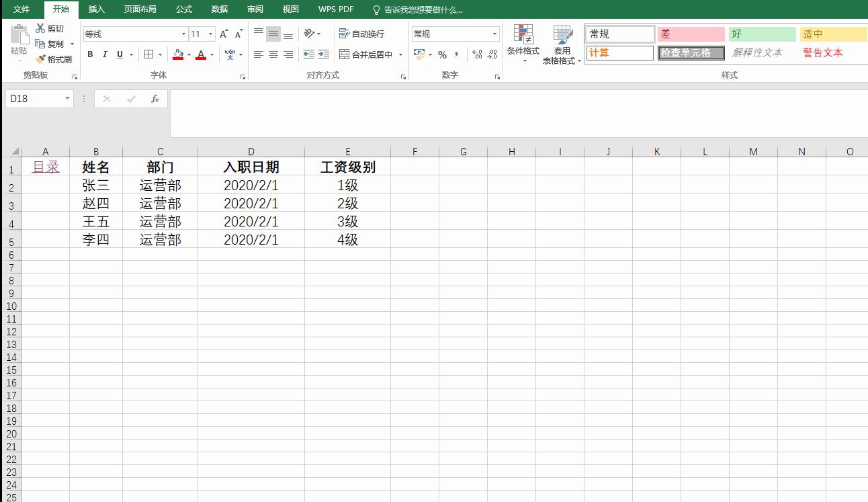Click the 目录 hyperlink in cell A1

tap(46, 167)
